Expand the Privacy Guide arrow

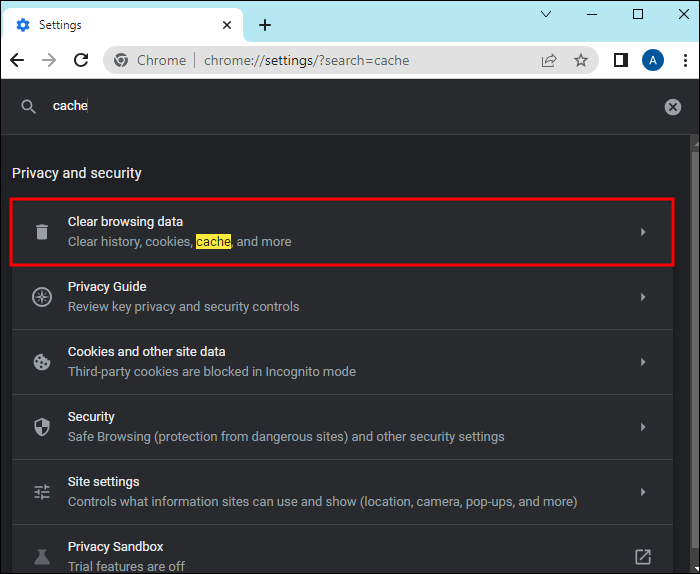(x=643, y=297)
